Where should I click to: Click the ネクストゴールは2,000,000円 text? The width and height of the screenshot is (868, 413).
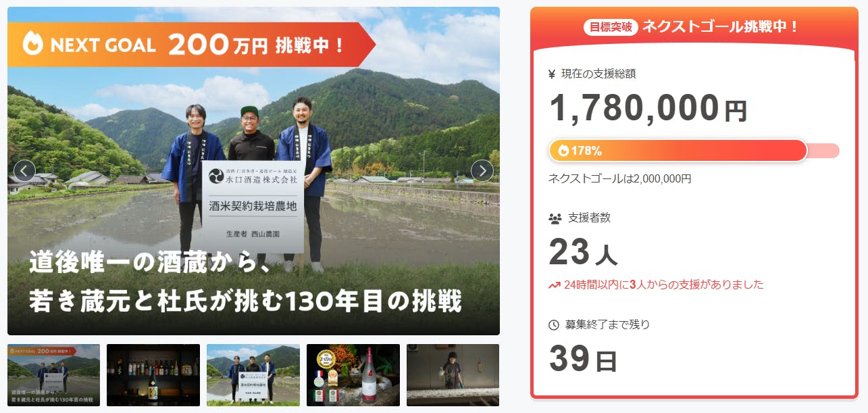[619, 179]
